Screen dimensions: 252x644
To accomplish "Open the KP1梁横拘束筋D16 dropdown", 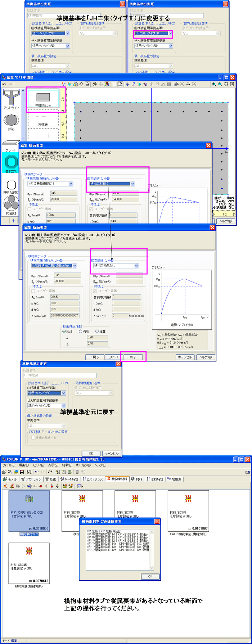I will coord(71,184).
